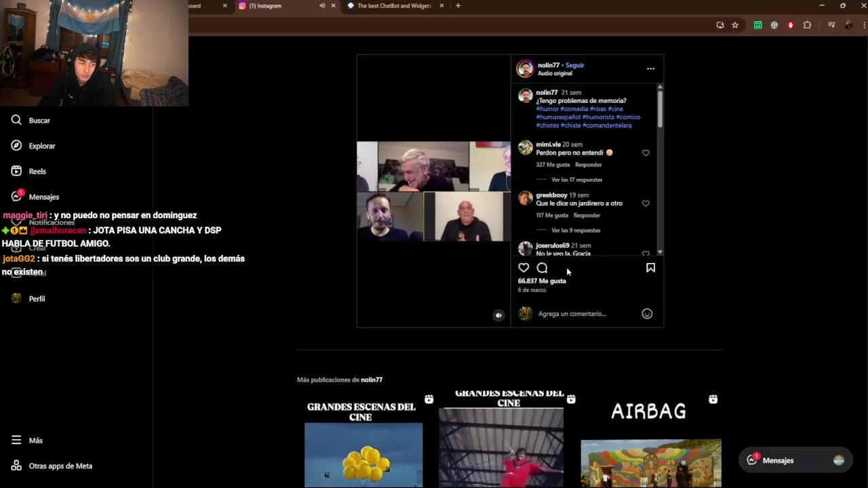Click Seguir next to nolin77
This screenshot has height=488, width=868.
574,65
